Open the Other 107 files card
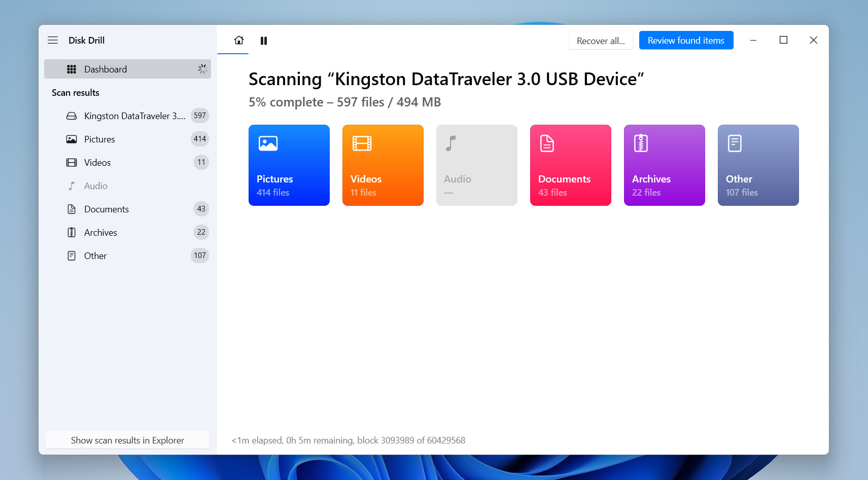Image resolution: width=868 pixels, height=480 pixels. click(758, 165)
